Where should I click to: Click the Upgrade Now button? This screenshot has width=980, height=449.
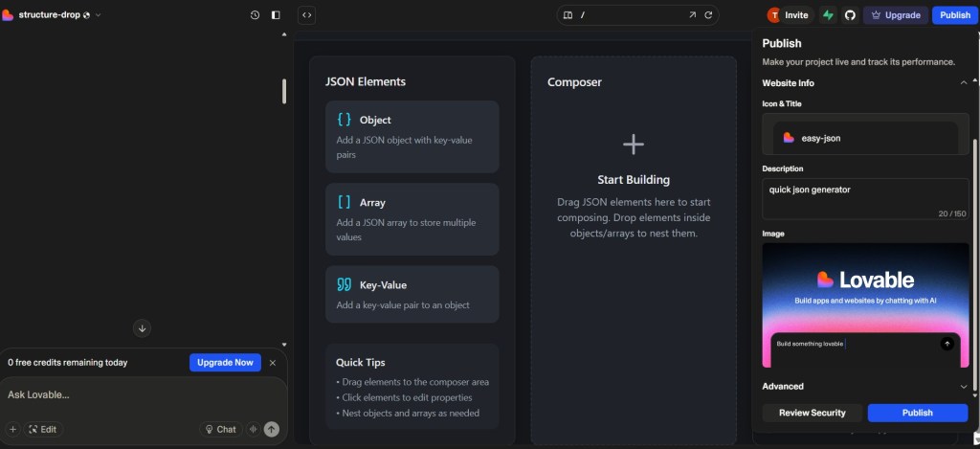coord(225,363)
